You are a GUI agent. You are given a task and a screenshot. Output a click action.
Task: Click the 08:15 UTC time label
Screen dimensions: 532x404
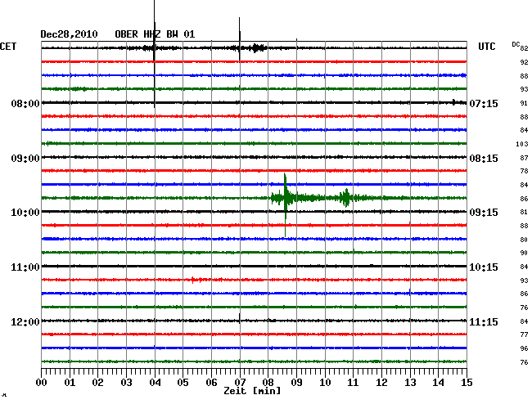point(484,159)
